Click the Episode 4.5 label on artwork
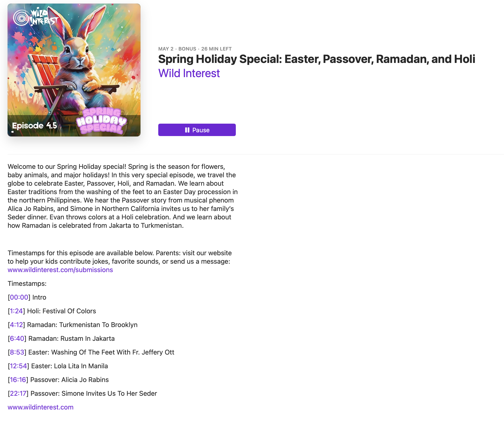This screenshot has width=504, height=421. [35, 125]
